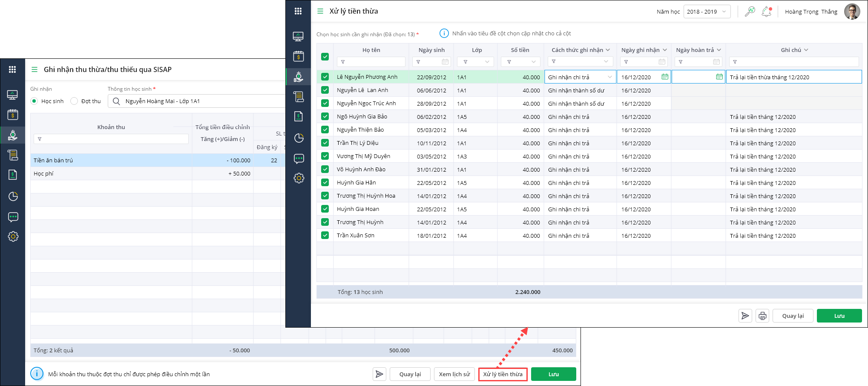Select the Đợt thu radio option
Viewport: 868px width, 386px height.
pos(74,101)
